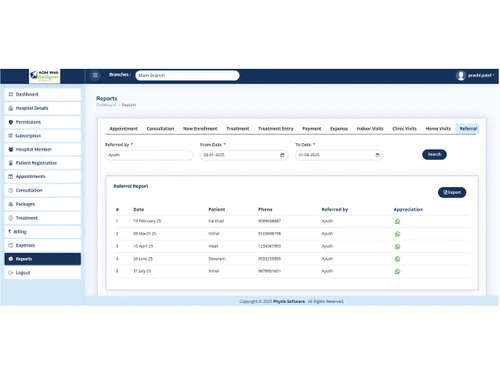The width and height of the screenshot is (500, 375).
Task: Click the Patient Registration icon
Action: [11, 163]
